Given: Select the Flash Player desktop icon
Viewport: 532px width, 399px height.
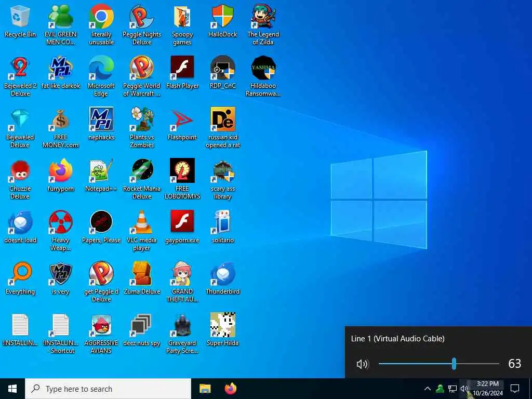Looking at the screenshot, I should tap(182, 68).
